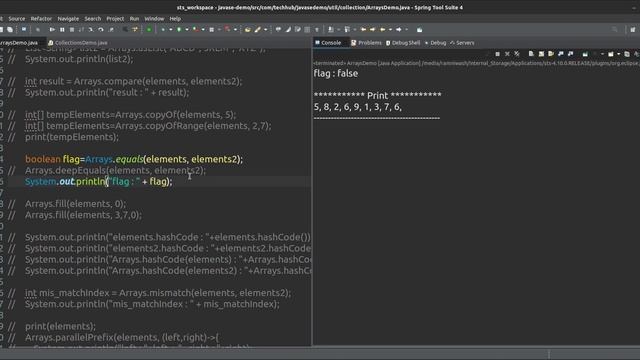Click the Search flashlight icon
Screen dimensions: 640x360
click(x=258, y=29)
